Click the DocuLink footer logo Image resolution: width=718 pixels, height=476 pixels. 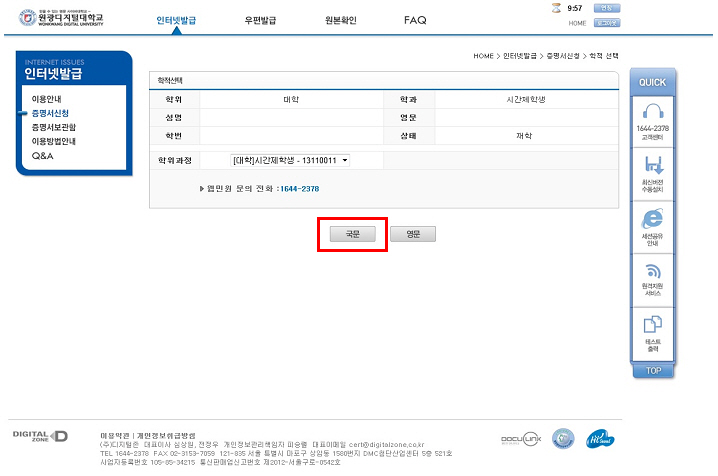pyautogui.click(x=521, y=439)
